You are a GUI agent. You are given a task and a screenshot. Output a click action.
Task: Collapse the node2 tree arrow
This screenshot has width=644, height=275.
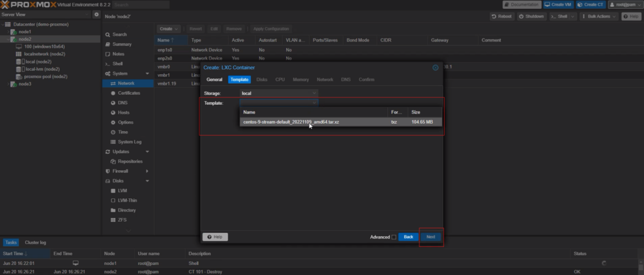pos(8,39)
